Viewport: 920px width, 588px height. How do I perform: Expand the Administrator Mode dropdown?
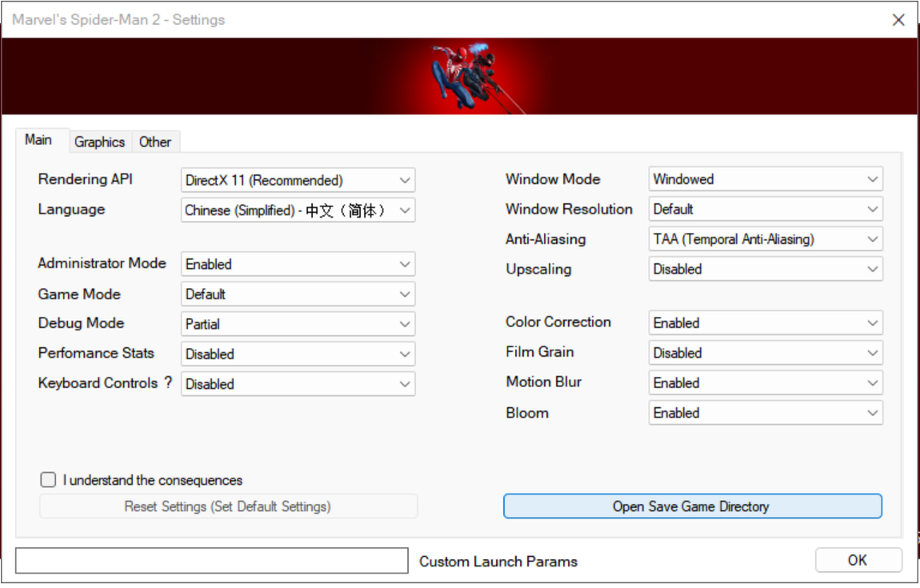point(298,264)
